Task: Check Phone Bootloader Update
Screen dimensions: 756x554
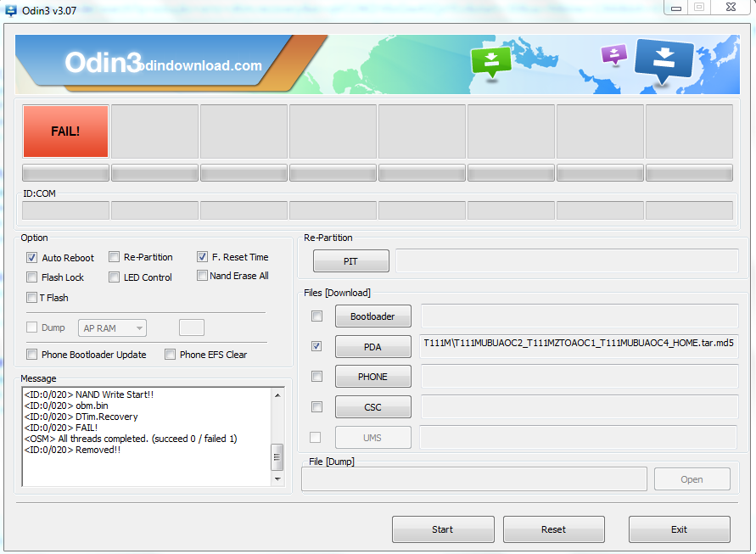Action: [x=32, y=355]
